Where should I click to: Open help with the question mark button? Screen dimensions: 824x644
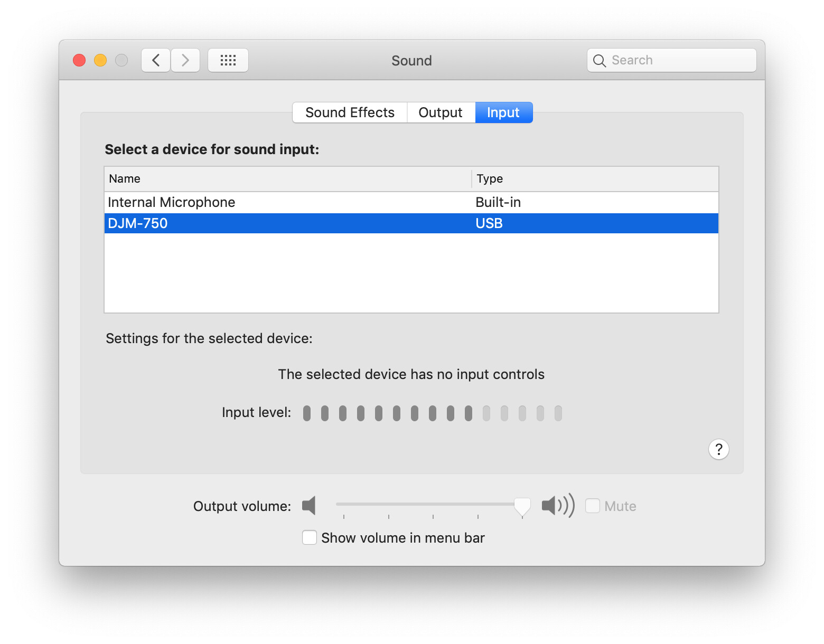tap(718, 449)
